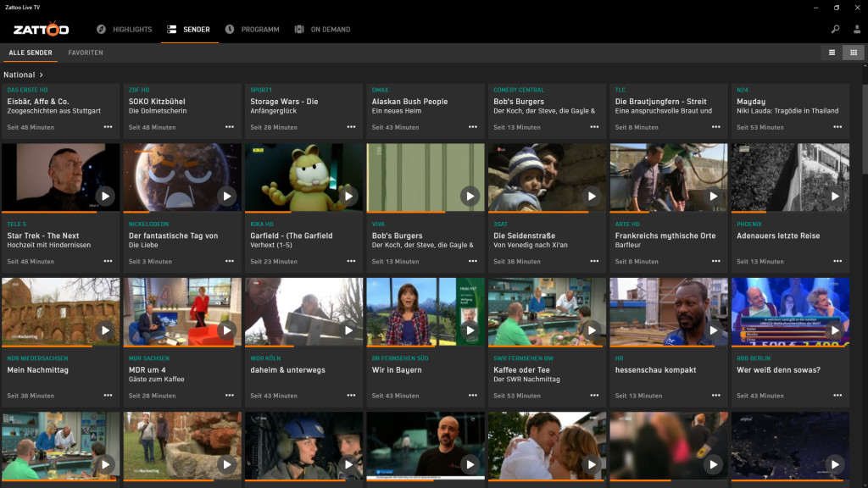
Task: Open more options for Garfield on KiKA HD
Action: click(350, 261)
